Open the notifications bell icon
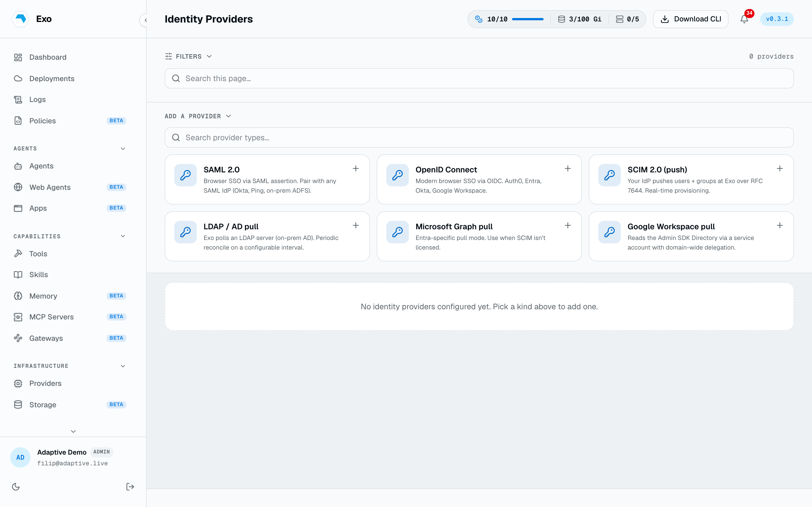The image size is (812, 507). point(744,19)
